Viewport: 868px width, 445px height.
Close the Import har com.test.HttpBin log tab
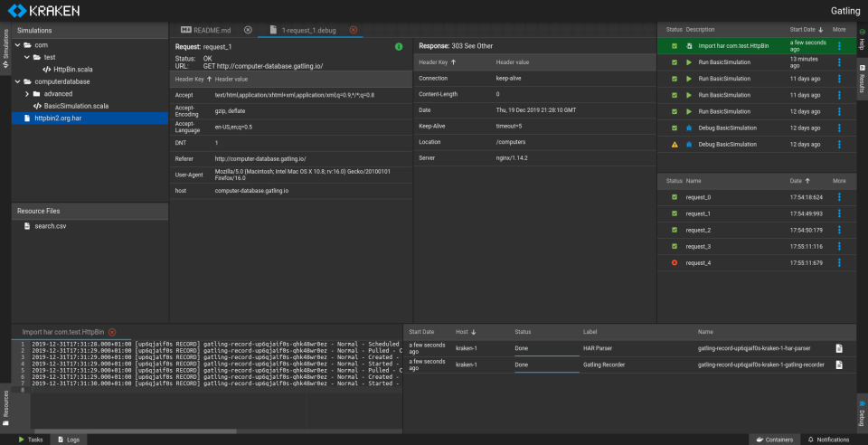coord(113,332)
